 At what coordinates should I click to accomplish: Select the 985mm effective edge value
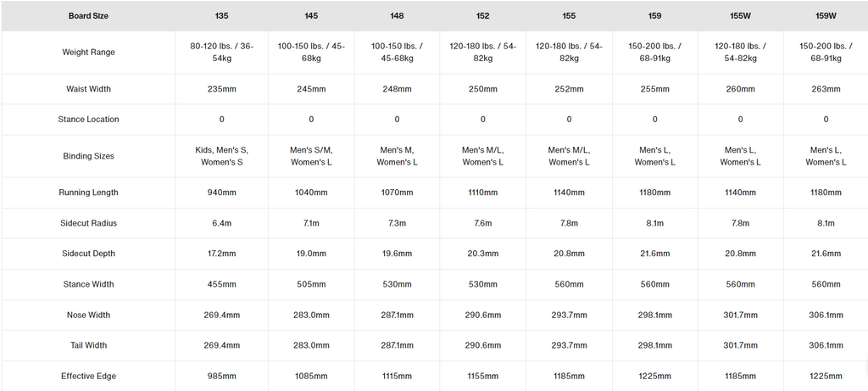coord(221,376)
